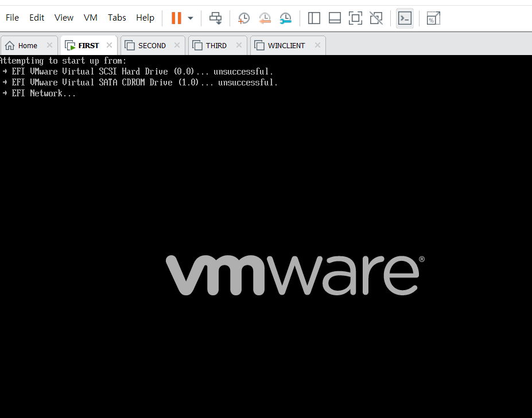
Task: Open the Snapshot Manager icon
Action: click(286, 18)
